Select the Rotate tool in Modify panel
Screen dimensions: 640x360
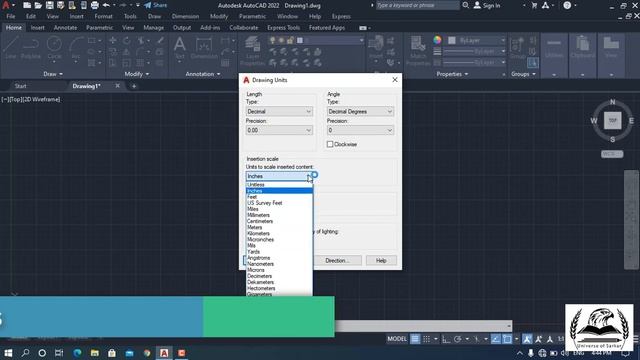pyautogui.click(x=127, y=40)
